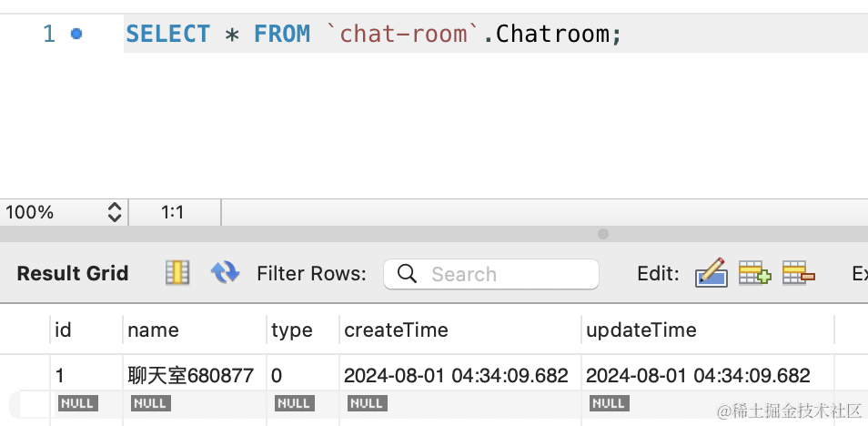
Task: Click the name column header
Action: pyautogui.click(x=154, y=330)
